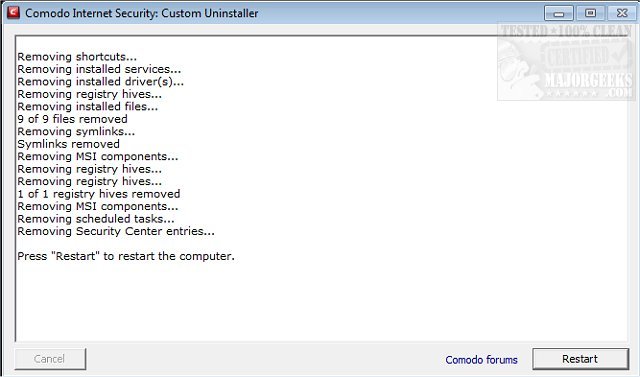Image resolution: width=640 pixels, height=377 pixels.
Task: Select the 'Removing scheduled tasks...' line
Action: tap(96, 219)
